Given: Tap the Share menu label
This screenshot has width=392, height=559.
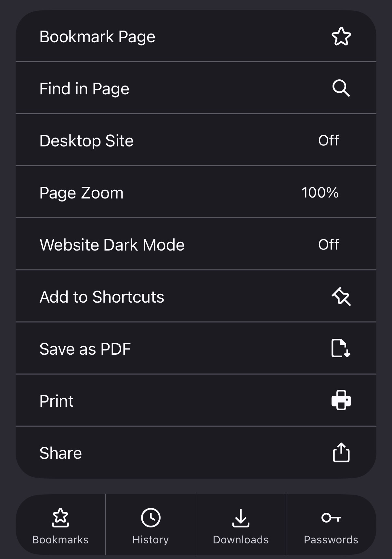Looking at the screenshot, I should (x=60, y=453).
